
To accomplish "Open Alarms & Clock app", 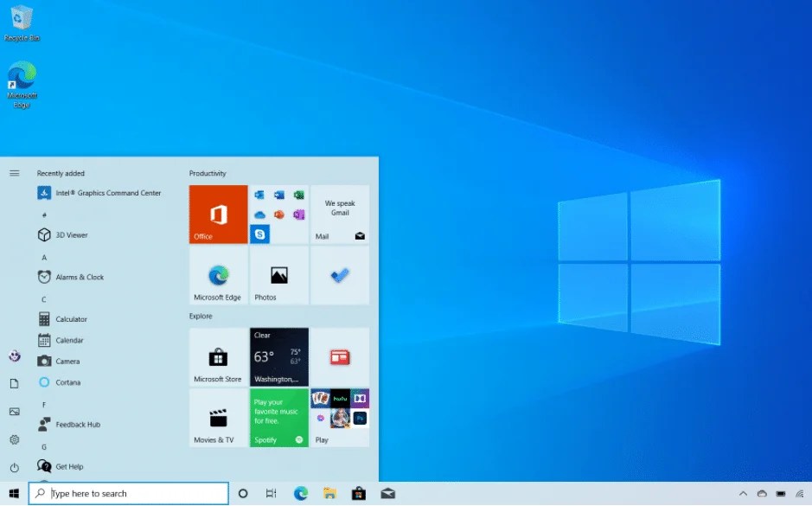I will (x=71, y=277).
